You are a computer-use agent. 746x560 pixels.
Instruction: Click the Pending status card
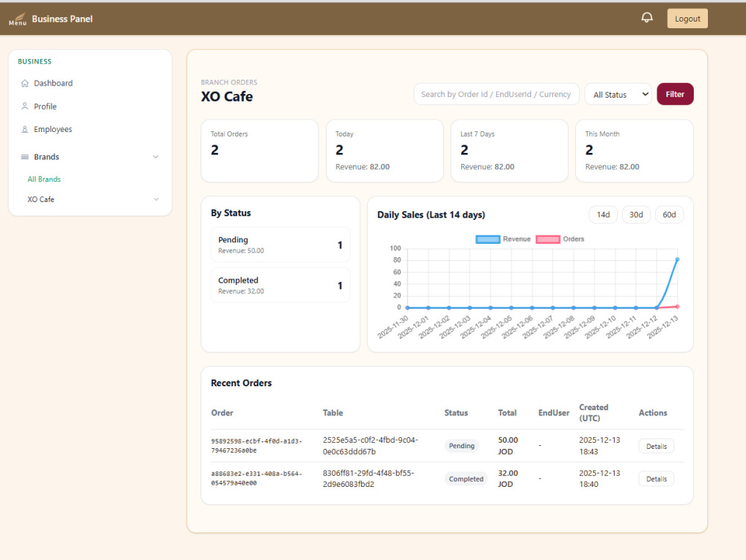tap(280, 245)
